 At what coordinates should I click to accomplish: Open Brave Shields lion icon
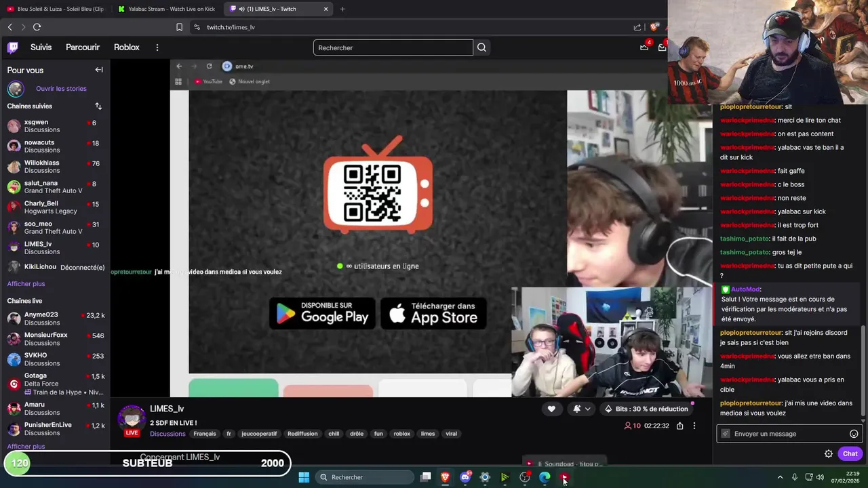click(654, 27)
